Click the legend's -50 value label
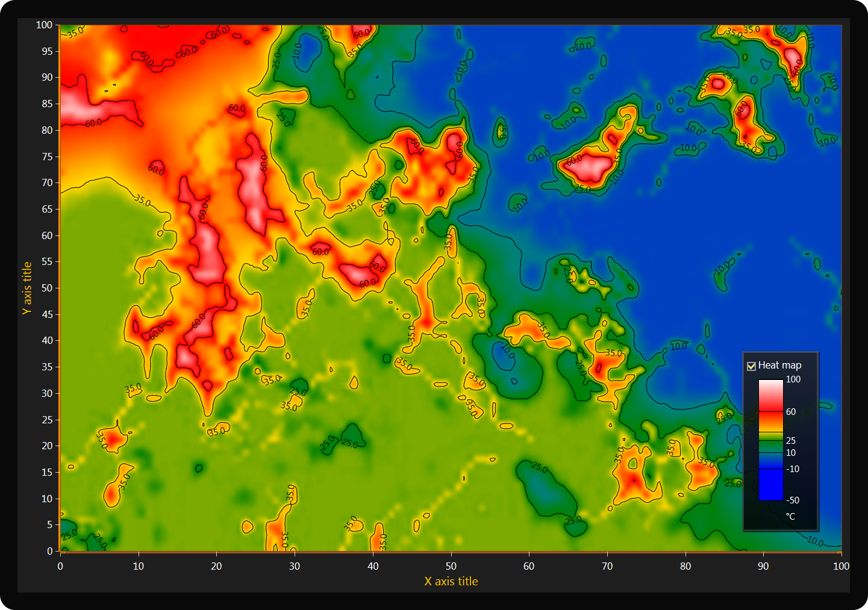Screen dimensions: 868x610 (x=793, y=500)
